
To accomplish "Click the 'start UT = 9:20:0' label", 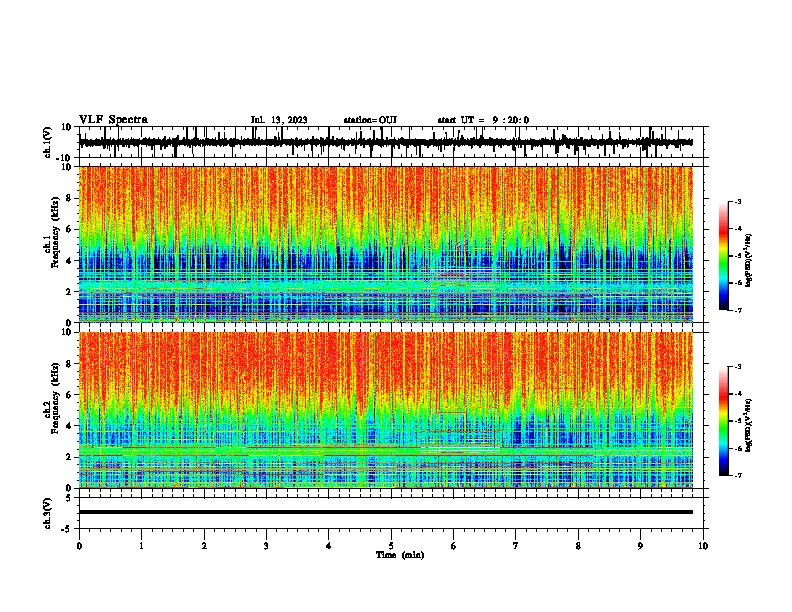I will point(483,120).
